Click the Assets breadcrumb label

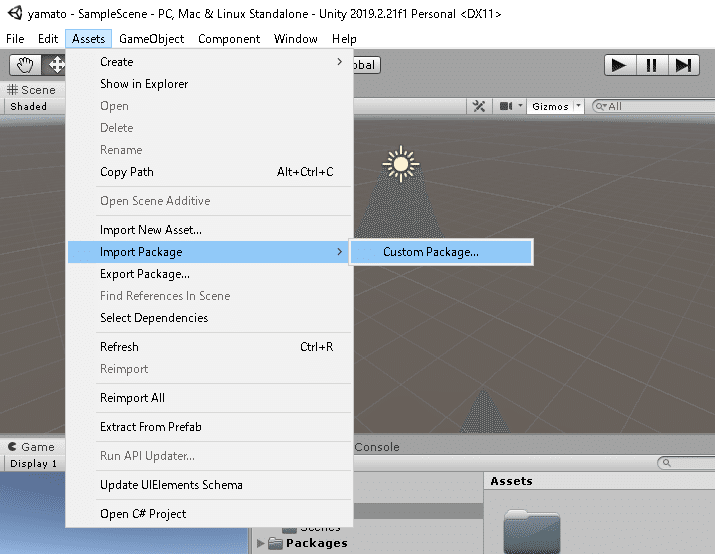tap(511, 481)
